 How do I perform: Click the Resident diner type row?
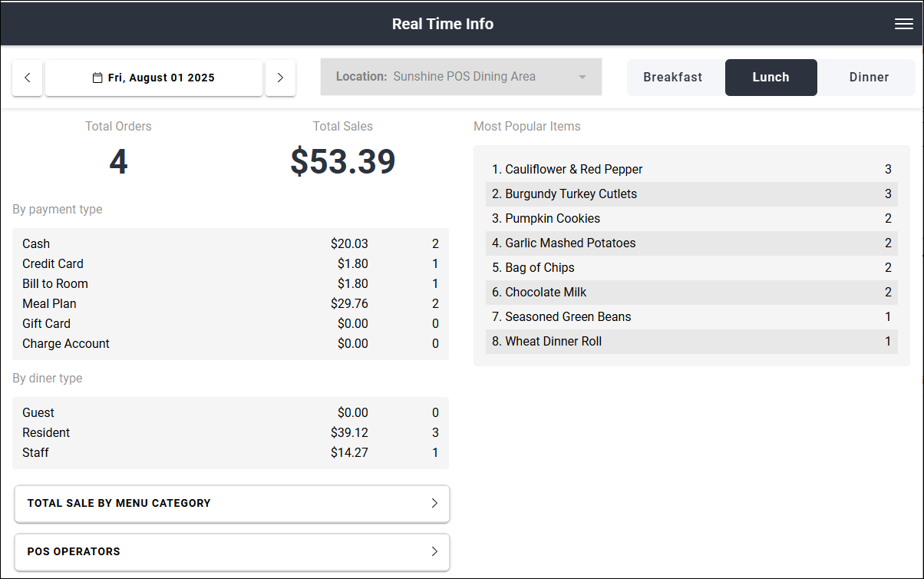(230, 432)
